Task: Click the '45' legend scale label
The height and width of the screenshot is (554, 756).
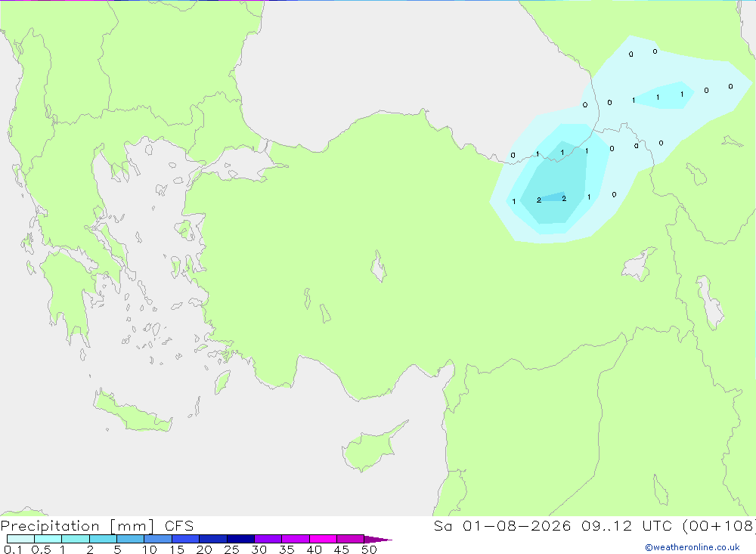Action: point(342,549)
